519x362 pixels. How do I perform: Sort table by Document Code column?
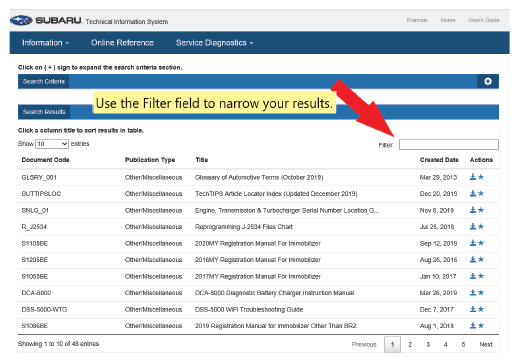pyautogui.click(x=45, y=160)
